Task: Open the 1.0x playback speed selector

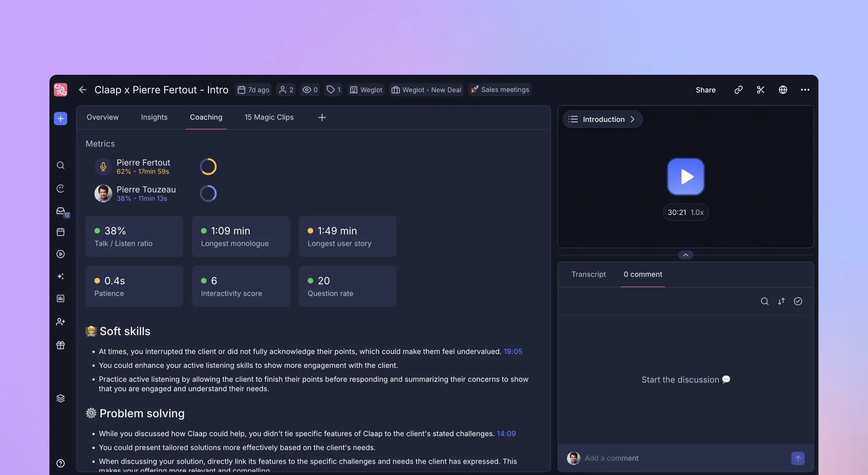Action: coord(697,212)
